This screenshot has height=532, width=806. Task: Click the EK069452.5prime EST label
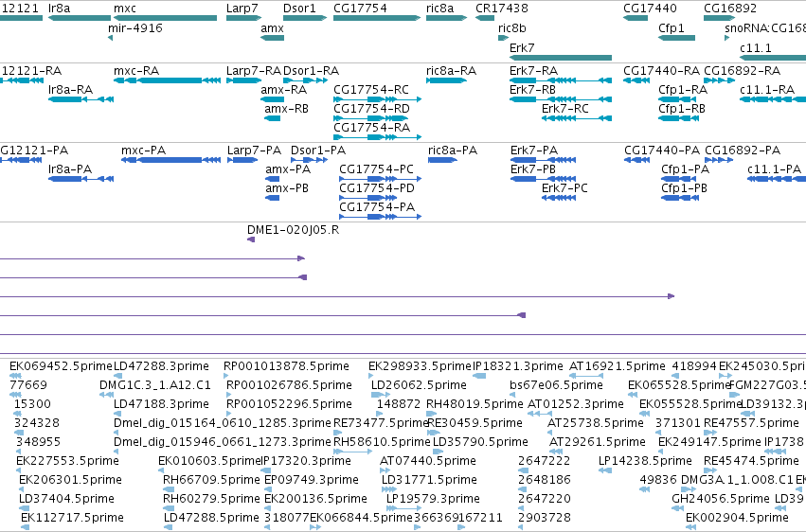coord(61,365)
